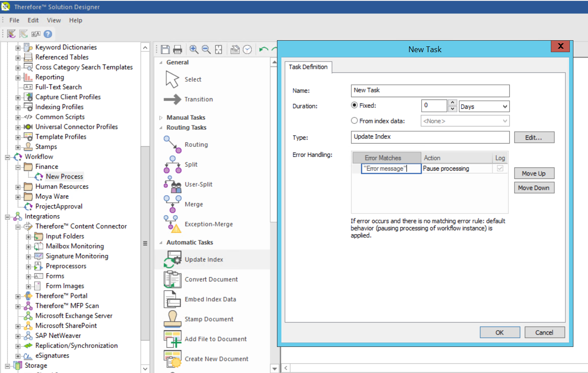
Task: Increase the duration value with up stepper
Action: pos(452,103)
